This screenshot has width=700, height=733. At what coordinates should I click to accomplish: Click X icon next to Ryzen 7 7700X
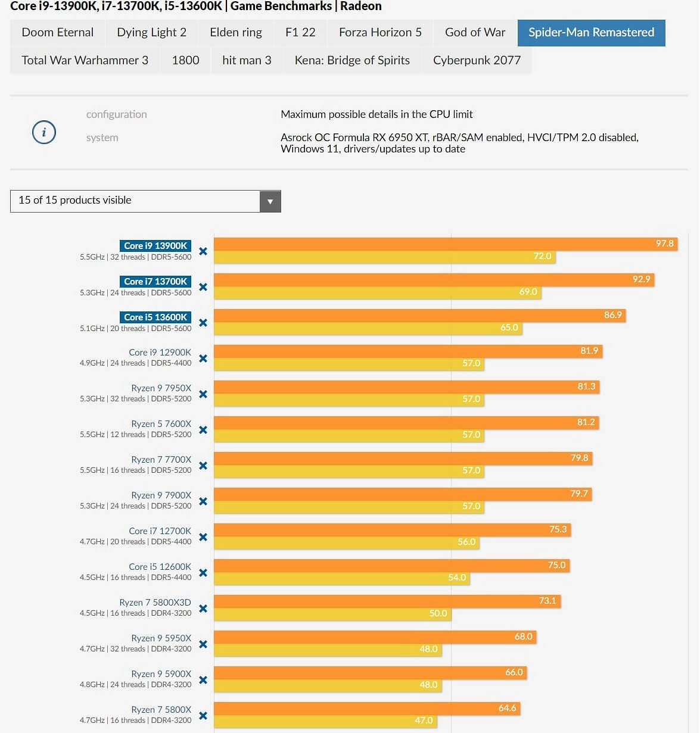pyautogui.click(x=203, y=466)
